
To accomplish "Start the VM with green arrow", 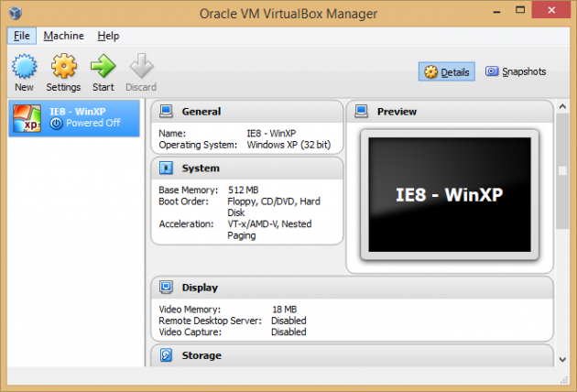I will [103, 67].
